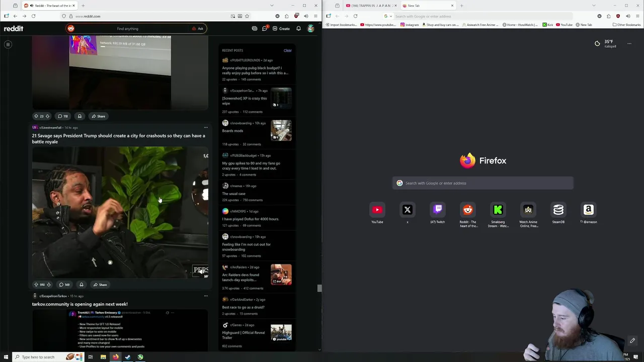Focus the Find anything search field
644x362 pixels.
pos(127,29)
